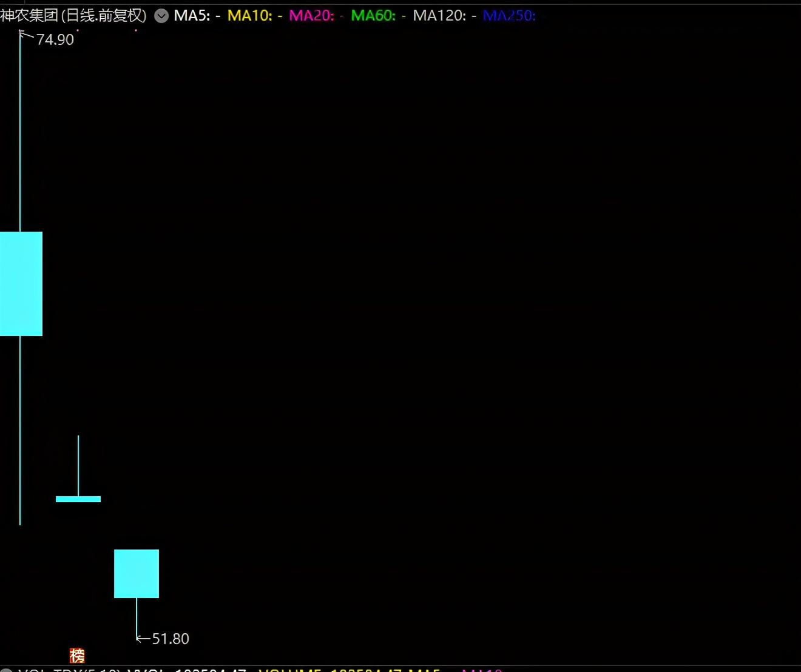Select the candlestick with the 51.80 low

point(137,574)
